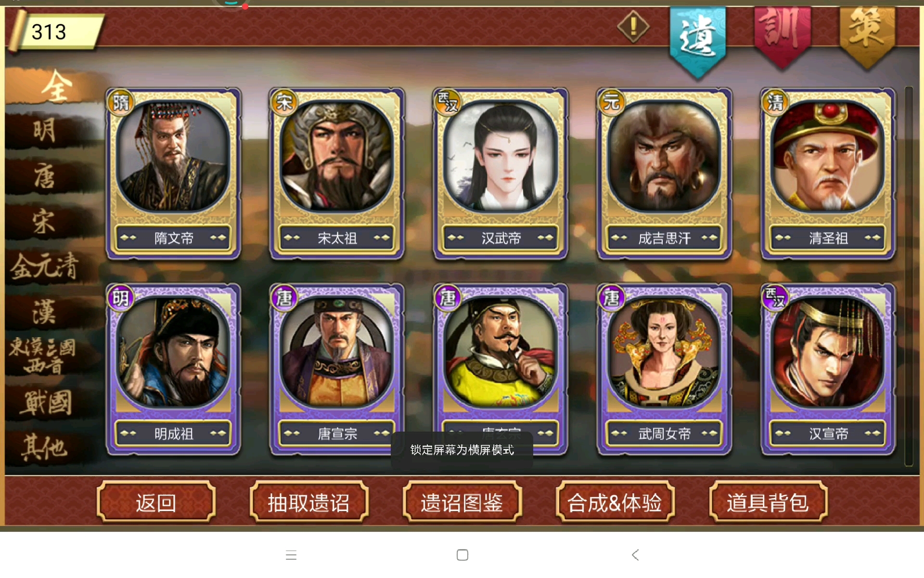Tap the Android home navigation button
This screenshot has width=924, height=578.
pyautogui.click(x=462, y=555)
